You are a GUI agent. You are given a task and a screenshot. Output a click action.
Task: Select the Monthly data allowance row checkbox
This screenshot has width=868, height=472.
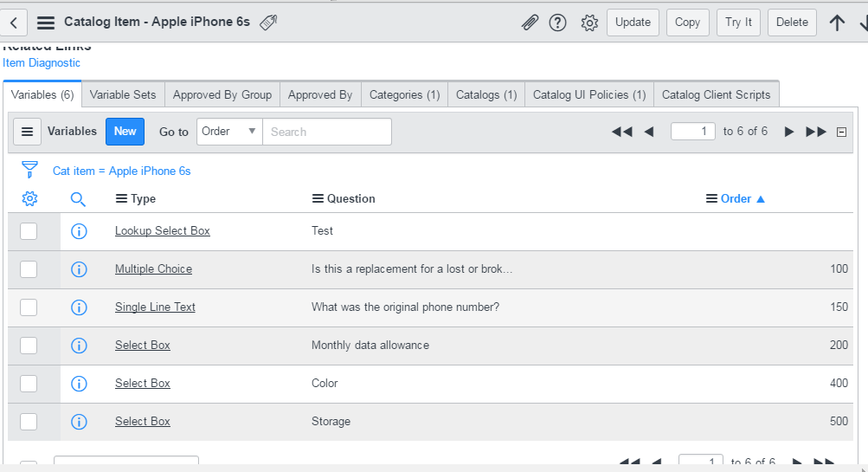[29, 346]
